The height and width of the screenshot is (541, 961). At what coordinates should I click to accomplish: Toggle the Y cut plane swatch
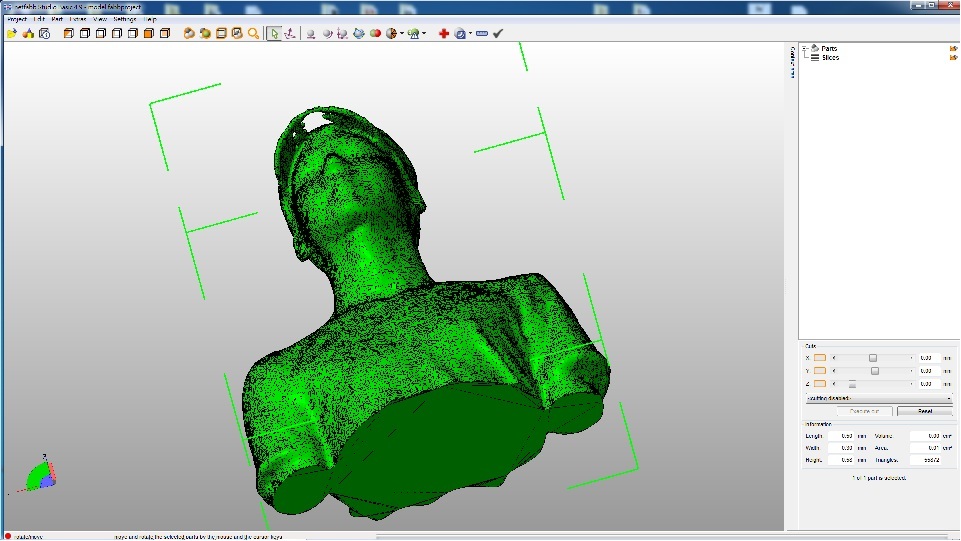(820, 370)
